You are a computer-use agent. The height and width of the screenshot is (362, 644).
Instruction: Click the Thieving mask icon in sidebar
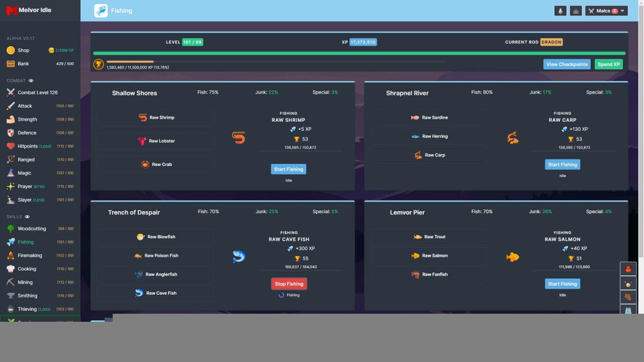coord(11,309)
